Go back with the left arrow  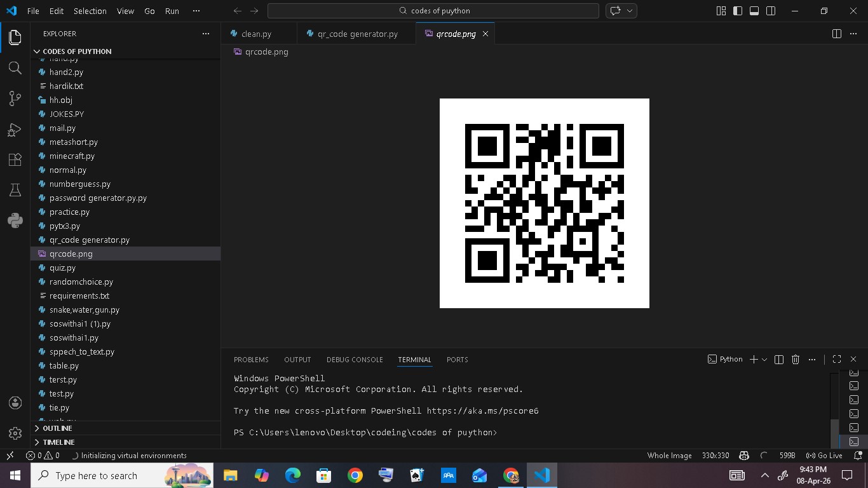pos(238,11)
